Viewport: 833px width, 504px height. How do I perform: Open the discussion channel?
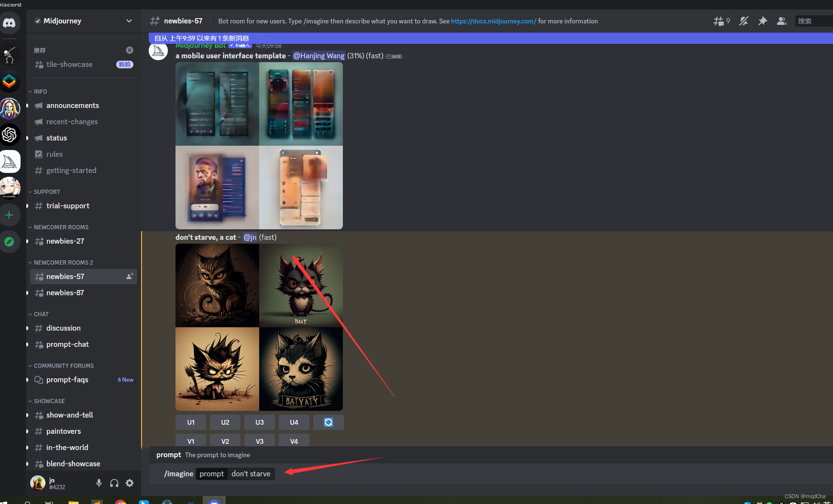(x=84, y=328)
